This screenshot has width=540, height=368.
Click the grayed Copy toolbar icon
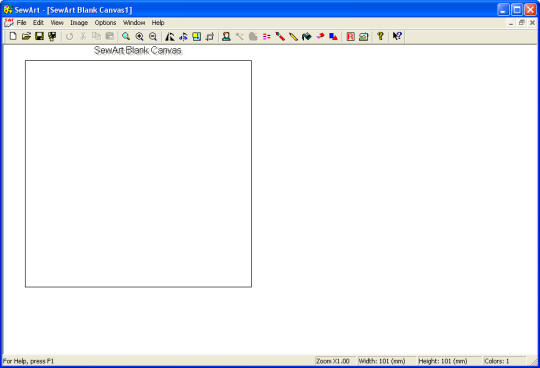pyautogui.click(x=96, y=36)
